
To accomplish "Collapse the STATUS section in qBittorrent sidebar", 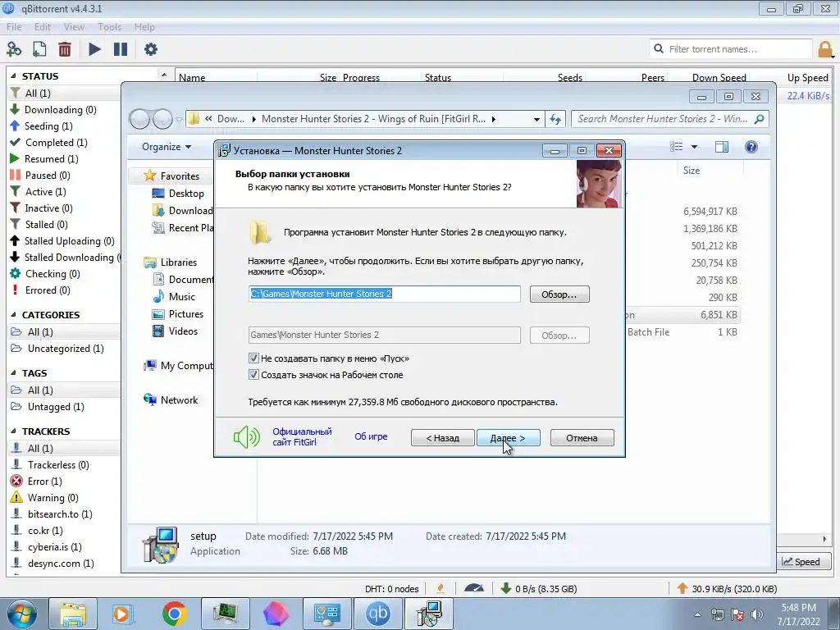I will point(13,76).
